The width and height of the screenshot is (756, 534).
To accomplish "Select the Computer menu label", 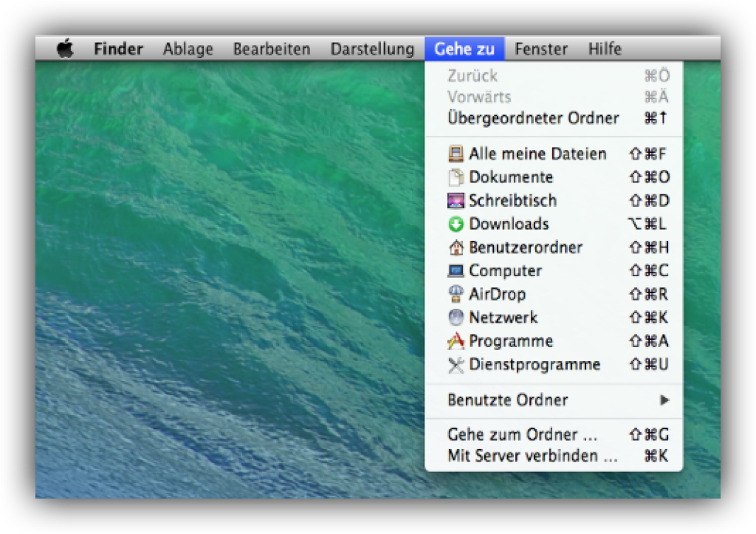I will [505, 270].
